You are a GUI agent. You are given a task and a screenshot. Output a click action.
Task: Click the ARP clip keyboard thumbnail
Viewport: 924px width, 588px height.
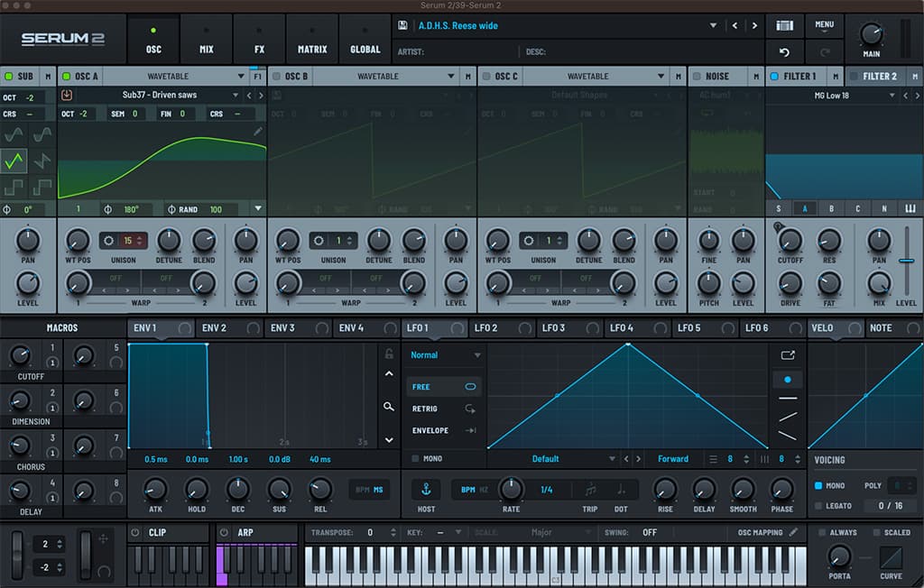(x=256, y=565)
